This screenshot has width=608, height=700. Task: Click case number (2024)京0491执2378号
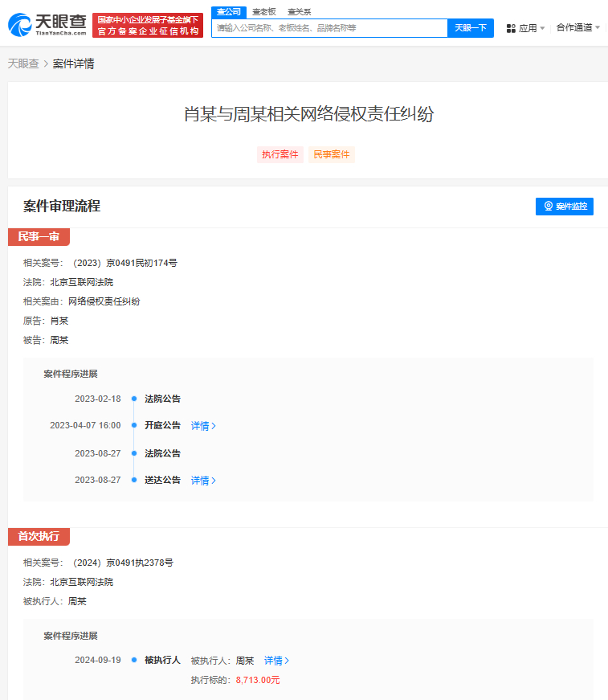tap(121, 563)
